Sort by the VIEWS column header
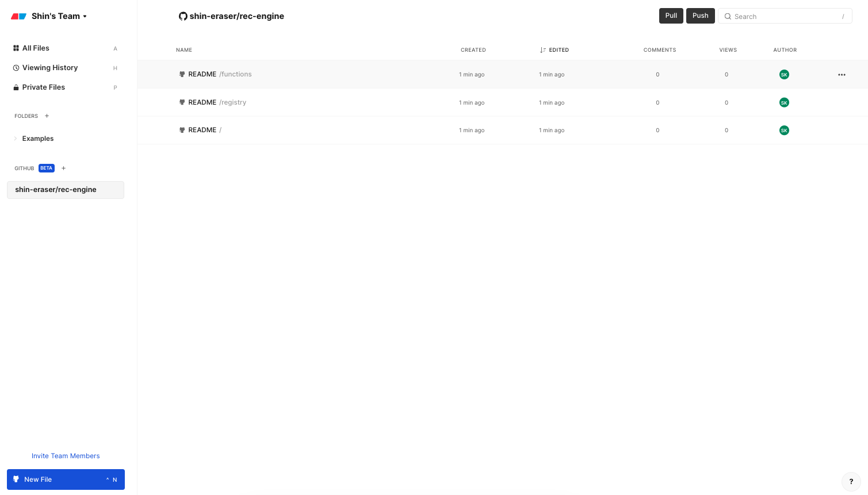This screenshot has height=495, width=868. coord(728,50)
